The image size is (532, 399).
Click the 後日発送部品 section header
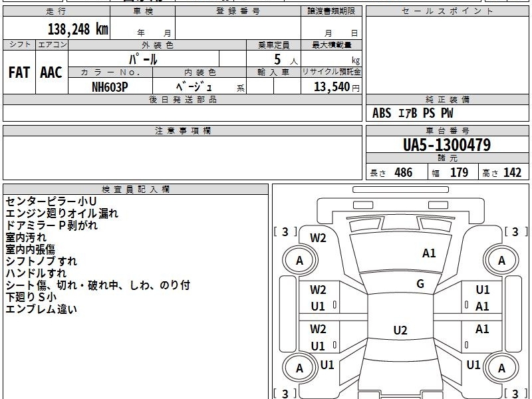tap(182, 100)
